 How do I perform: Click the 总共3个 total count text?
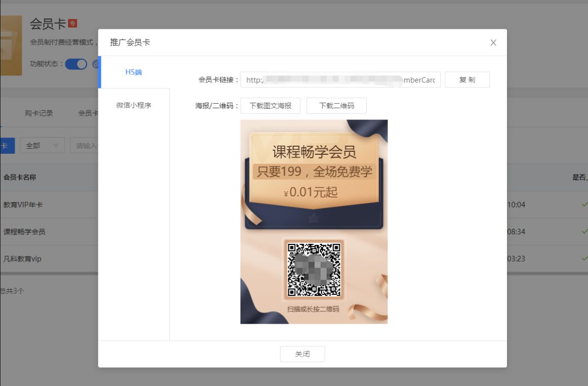(12, 291)
